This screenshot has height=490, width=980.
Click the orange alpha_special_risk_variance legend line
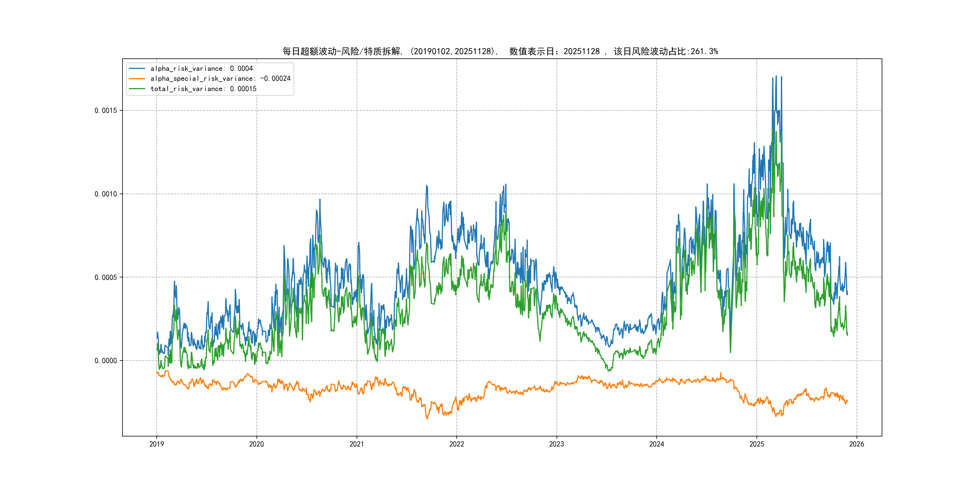(137, 79)
